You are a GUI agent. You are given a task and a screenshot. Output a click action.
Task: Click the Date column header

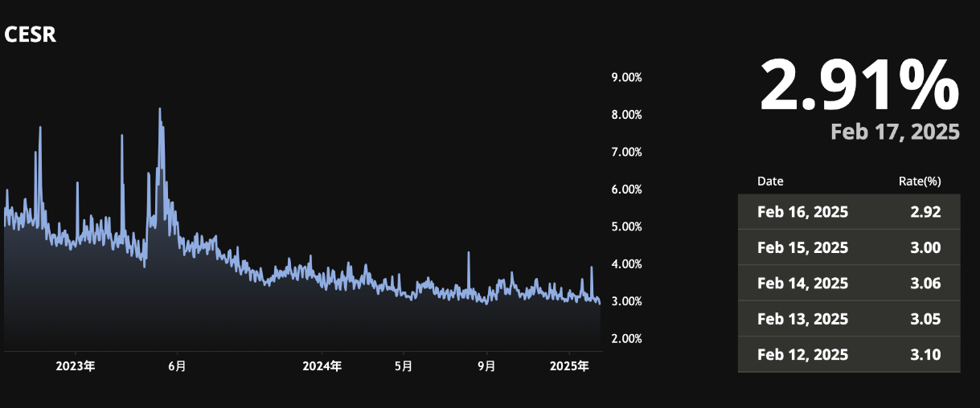click(769, 182)
